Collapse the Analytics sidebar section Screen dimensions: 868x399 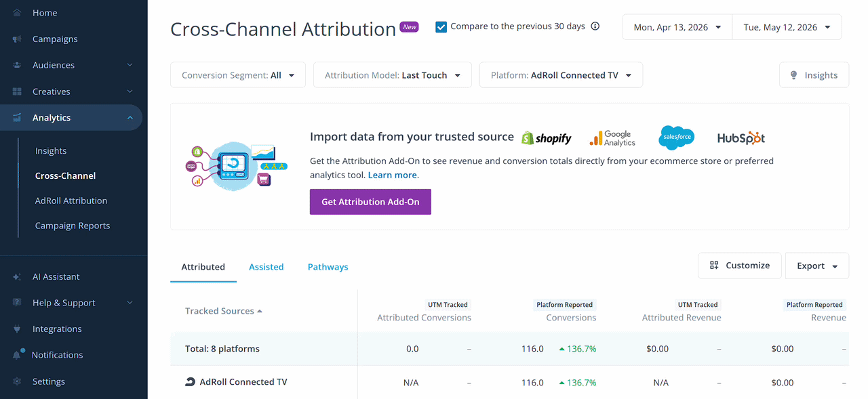(130, 118)
